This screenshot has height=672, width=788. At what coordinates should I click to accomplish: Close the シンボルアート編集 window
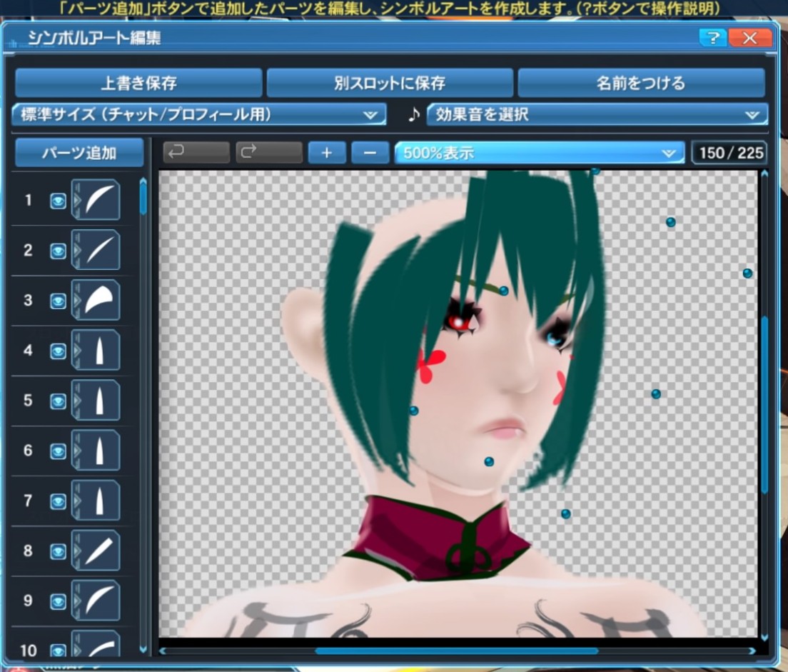(x=749, y=38)
